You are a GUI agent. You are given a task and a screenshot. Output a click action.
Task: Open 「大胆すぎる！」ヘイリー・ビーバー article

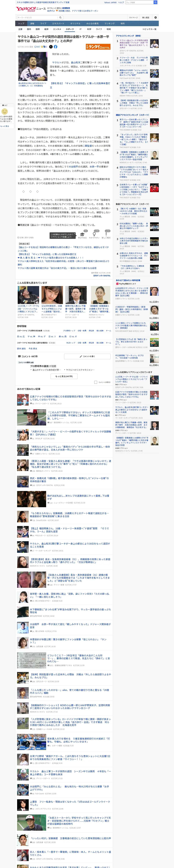pos(70,433)
